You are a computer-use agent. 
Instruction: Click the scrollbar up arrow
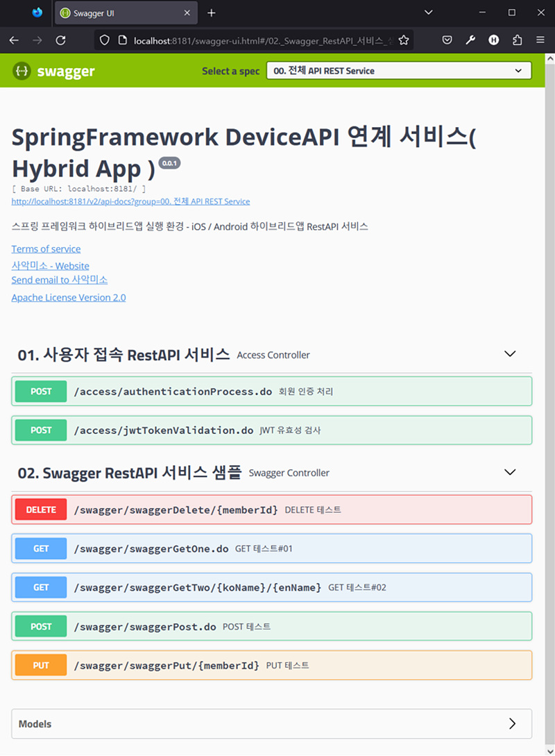549,58
